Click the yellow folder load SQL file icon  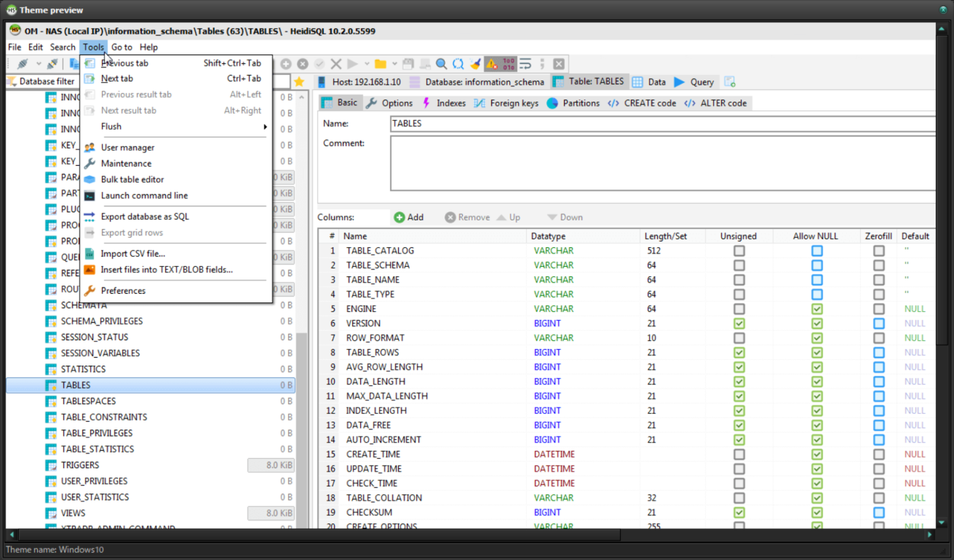tap(380, 64)
